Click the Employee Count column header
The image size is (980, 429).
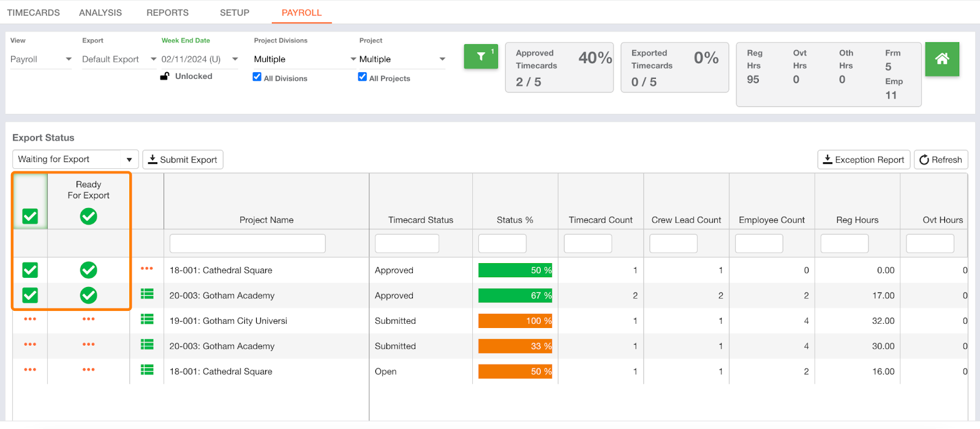coord(772,220)
